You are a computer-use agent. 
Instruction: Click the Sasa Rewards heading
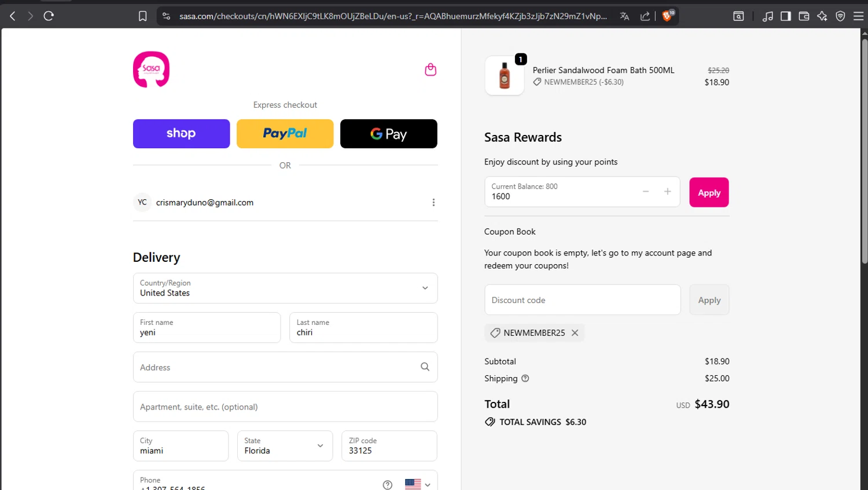coord(523,137)
